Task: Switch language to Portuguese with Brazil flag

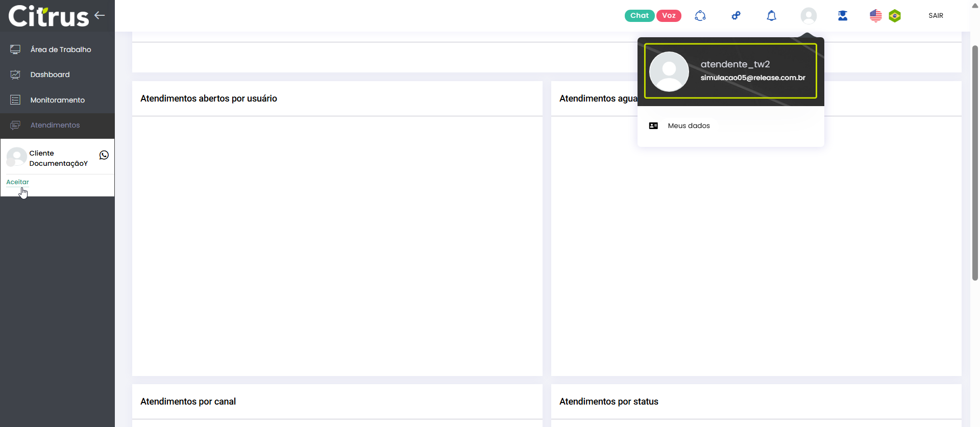Action: click(895, 16)
